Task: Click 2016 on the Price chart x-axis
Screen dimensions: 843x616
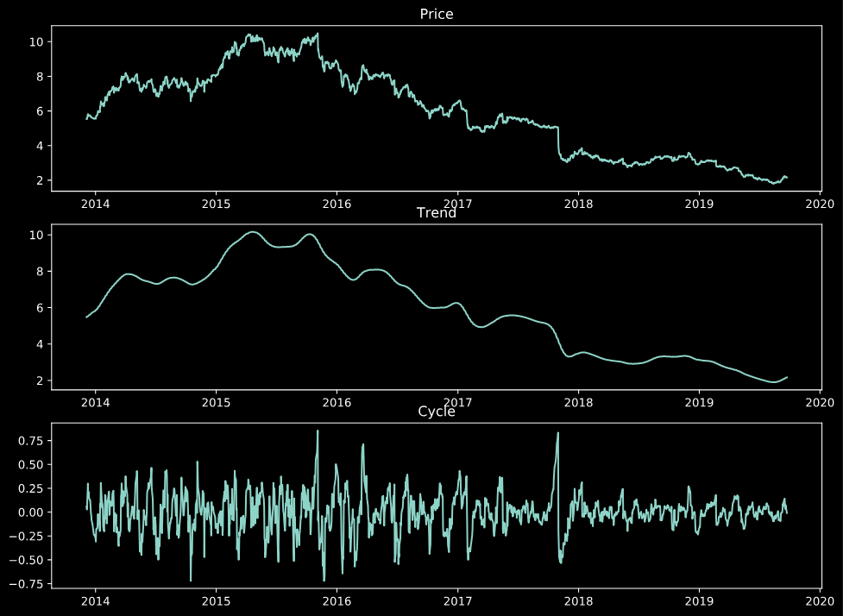Action: (337, 204)
